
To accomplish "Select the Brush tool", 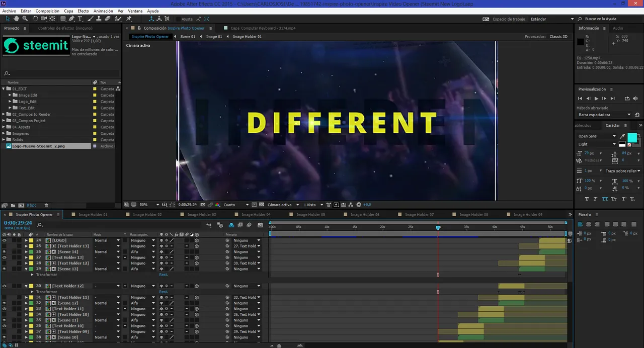I will click(x=91, y=19).
